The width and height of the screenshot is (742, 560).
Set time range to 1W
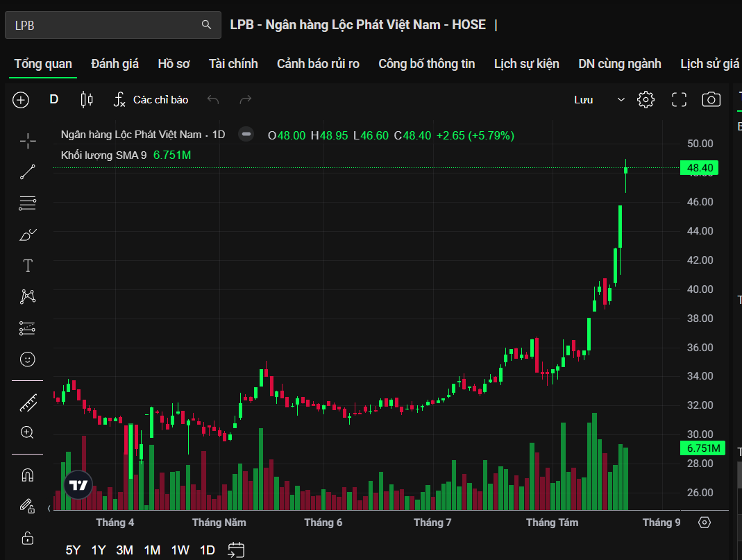180,550
